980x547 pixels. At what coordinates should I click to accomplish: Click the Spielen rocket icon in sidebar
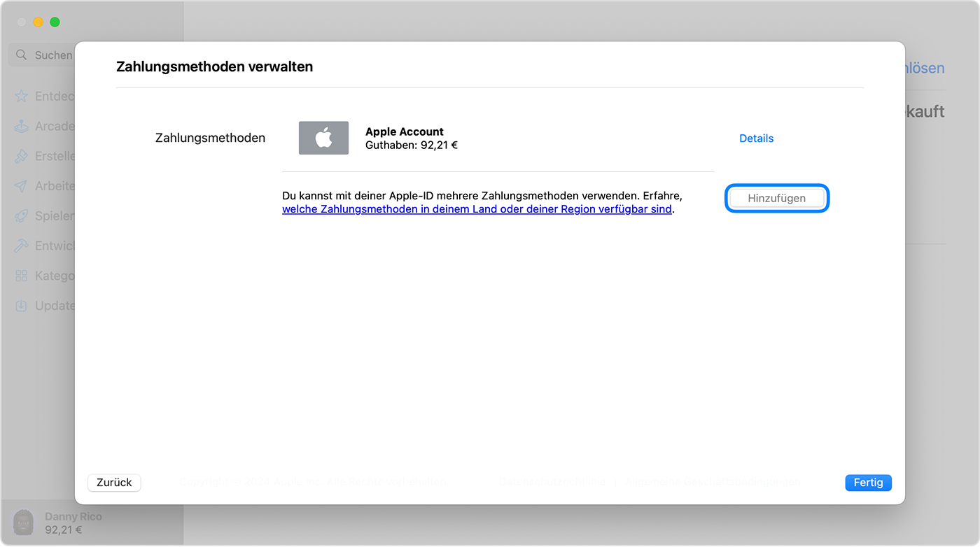(22, 216)
